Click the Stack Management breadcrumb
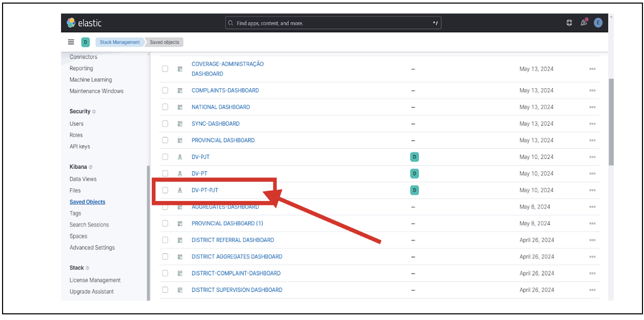This screenshot has width=644, height=320. coord(119,42)
